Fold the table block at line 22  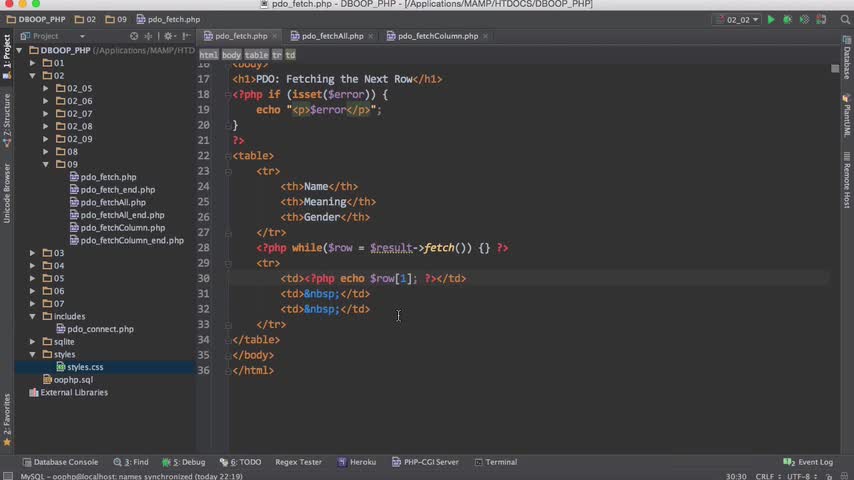228,156
